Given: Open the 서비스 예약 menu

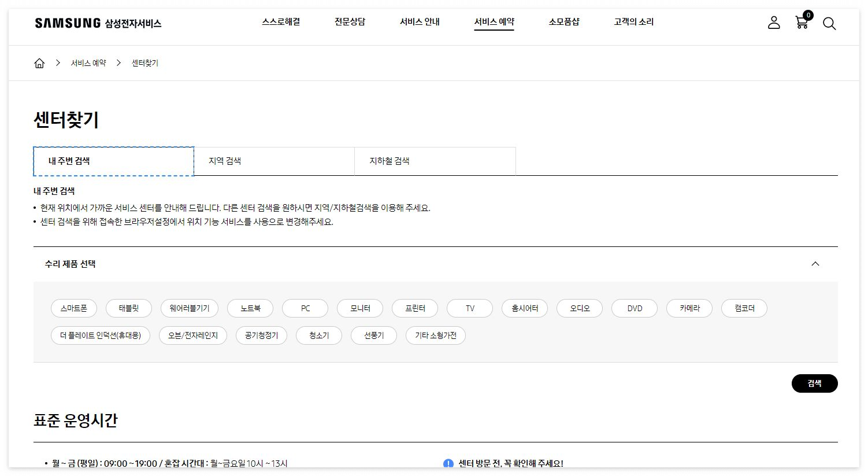Looking at the screenshot, I should 494,22.
